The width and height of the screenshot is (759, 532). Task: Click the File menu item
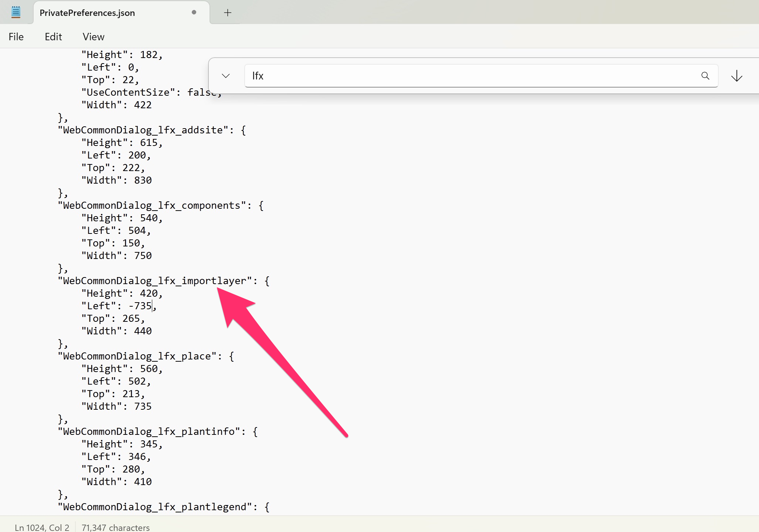tap(16, 36)
